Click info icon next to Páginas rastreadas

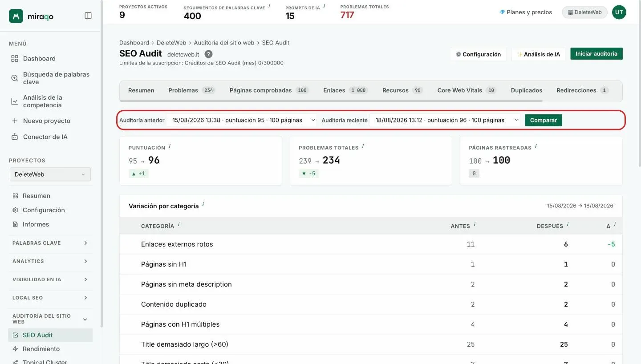(x=536, y=146)
